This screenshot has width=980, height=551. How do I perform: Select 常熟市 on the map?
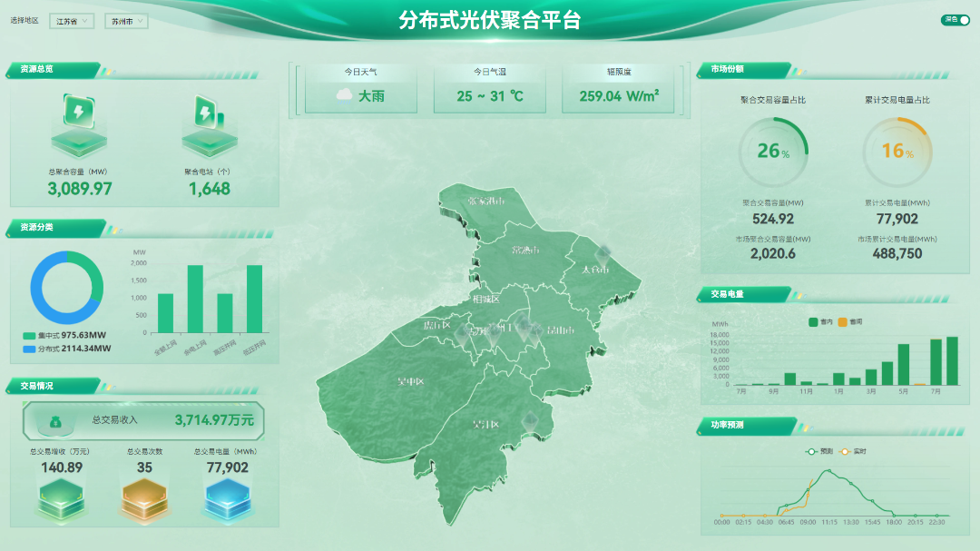[x=524, y=251]
